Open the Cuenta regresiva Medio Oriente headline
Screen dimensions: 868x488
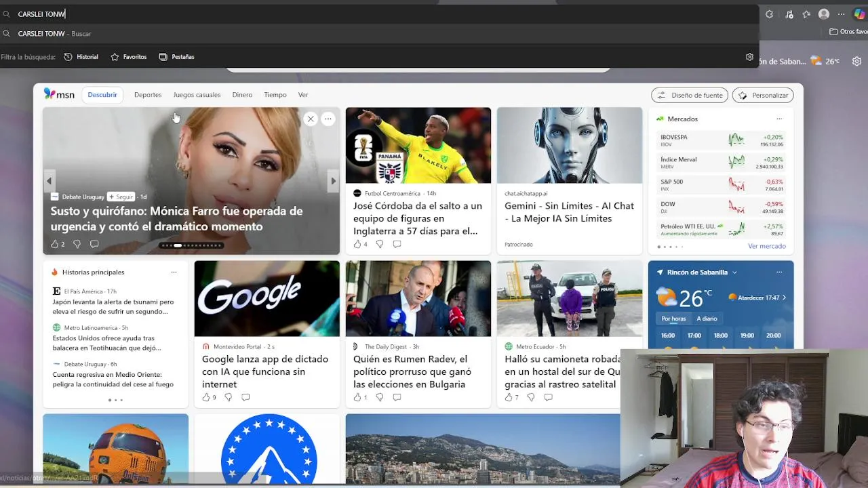click(113, 379)
